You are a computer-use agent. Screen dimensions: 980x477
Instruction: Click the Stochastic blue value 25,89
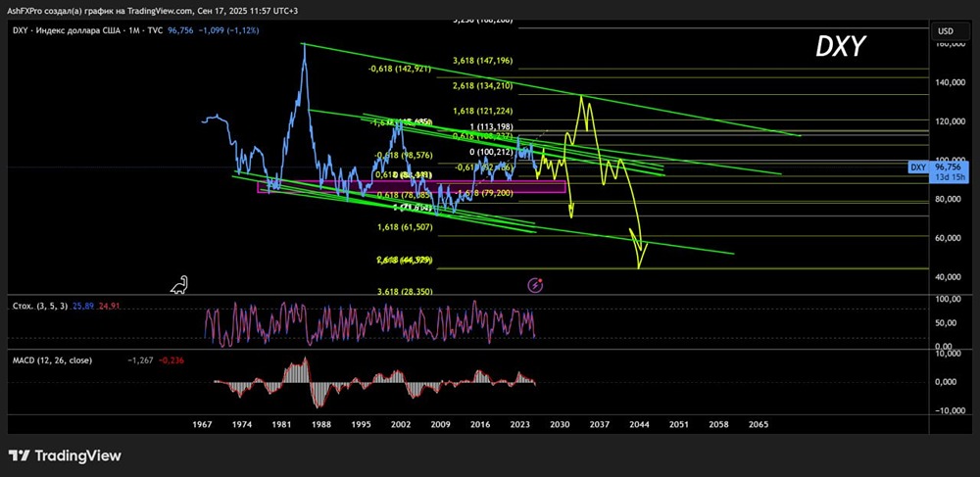[x=82, y=306]
